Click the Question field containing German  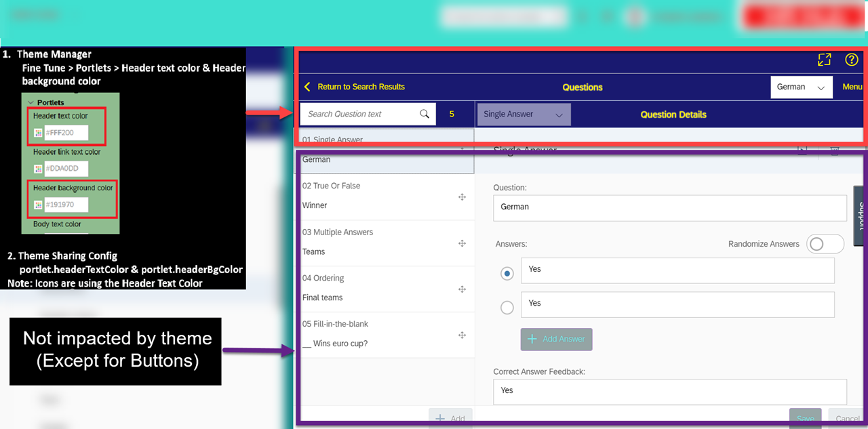670,207
